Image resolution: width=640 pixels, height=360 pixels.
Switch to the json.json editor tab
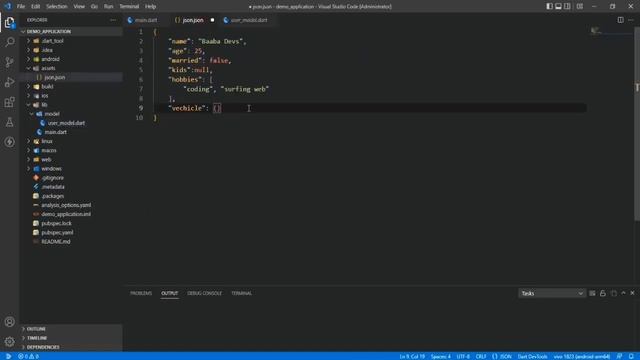(x=193, y=20)
